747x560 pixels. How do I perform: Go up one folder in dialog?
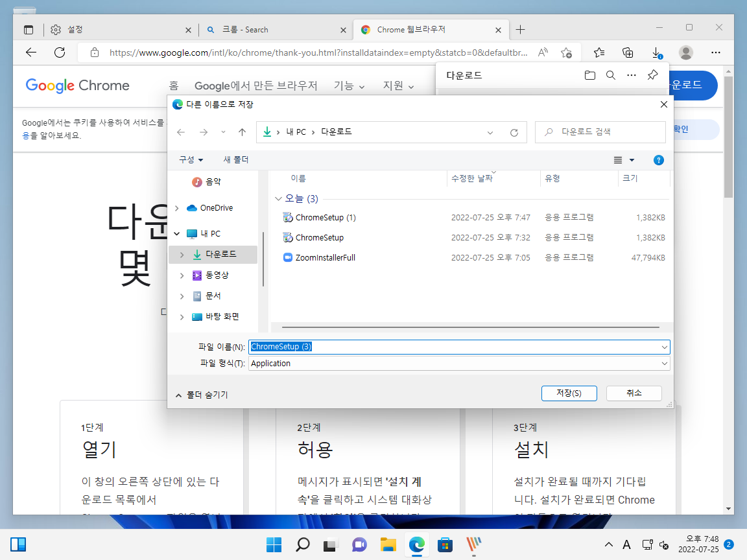[x=242, y=132]
